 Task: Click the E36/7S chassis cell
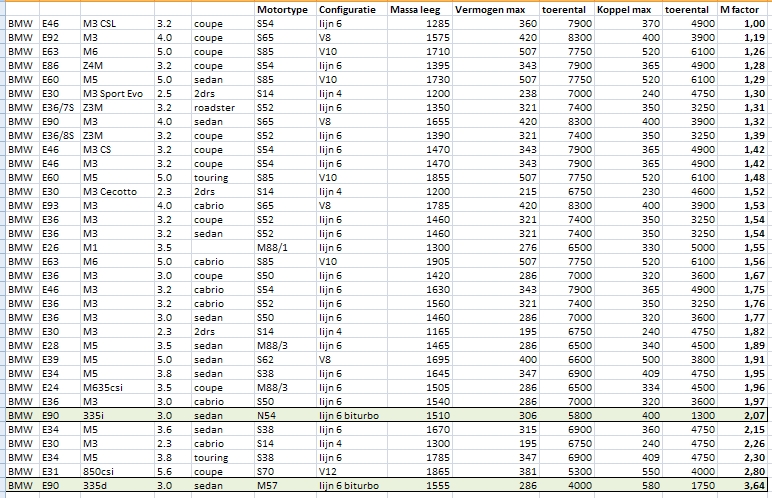point(58,108)
